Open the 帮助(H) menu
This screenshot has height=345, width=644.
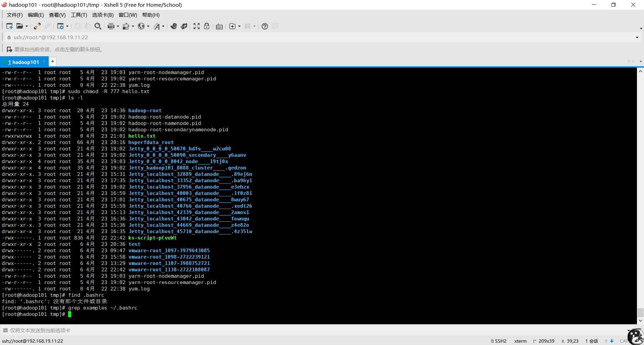[x=151, y=15]
